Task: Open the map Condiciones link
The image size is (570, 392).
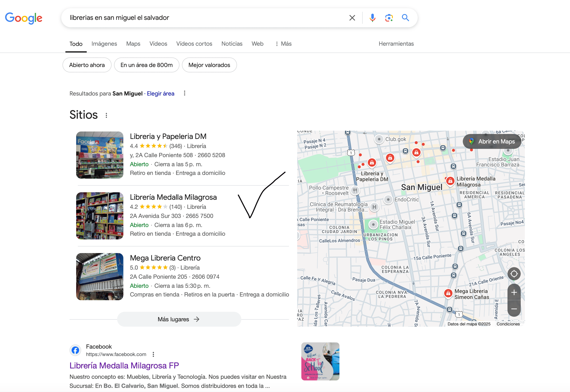Action: click(508, 324)
